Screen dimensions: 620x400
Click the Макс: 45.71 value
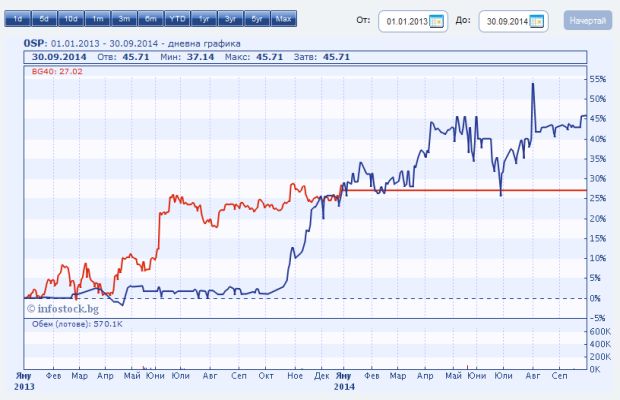pyautogui.click(x=254, y=57)
